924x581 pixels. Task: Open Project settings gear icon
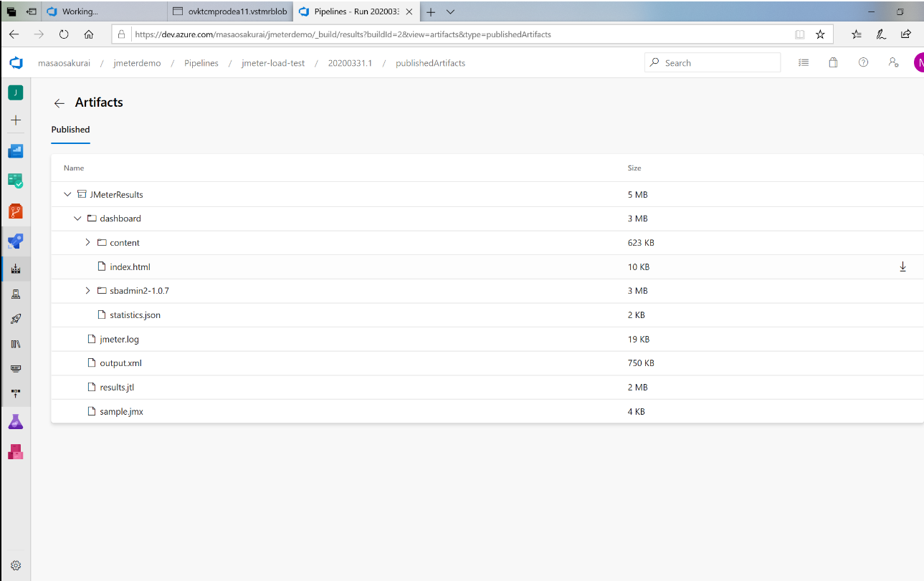coord(16,565)
